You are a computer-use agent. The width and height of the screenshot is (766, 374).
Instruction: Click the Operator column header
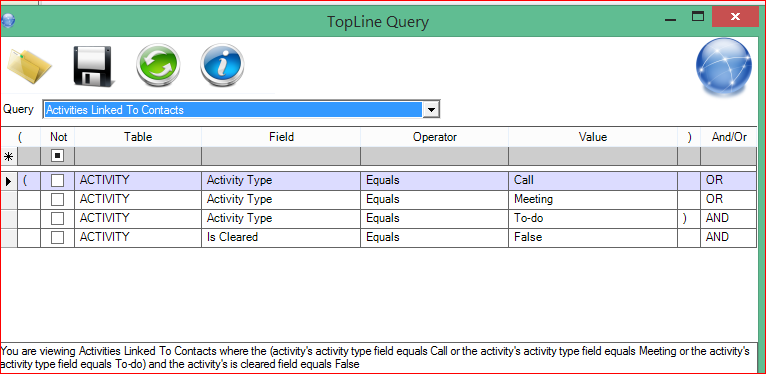434,137
